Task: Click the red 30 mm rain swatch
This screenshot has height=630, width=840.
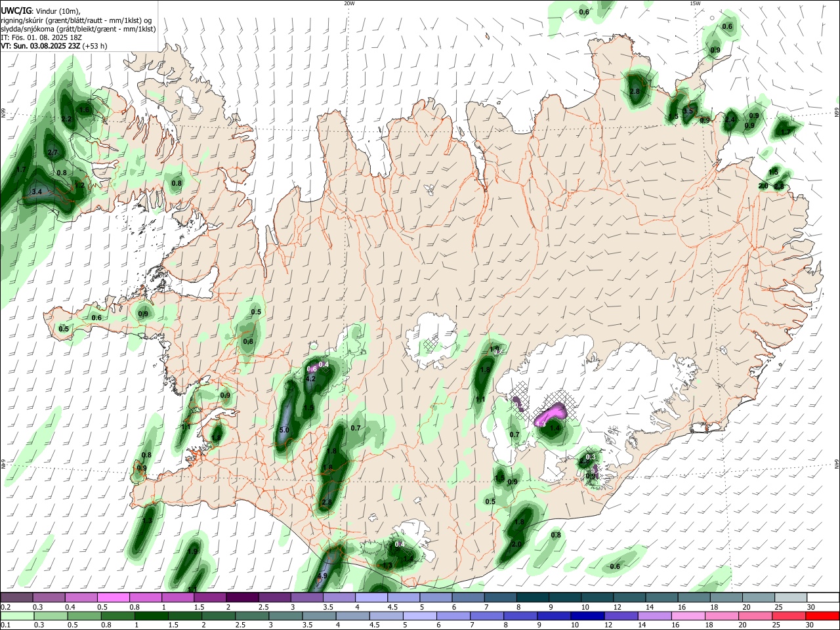Action: coord(822,616)
